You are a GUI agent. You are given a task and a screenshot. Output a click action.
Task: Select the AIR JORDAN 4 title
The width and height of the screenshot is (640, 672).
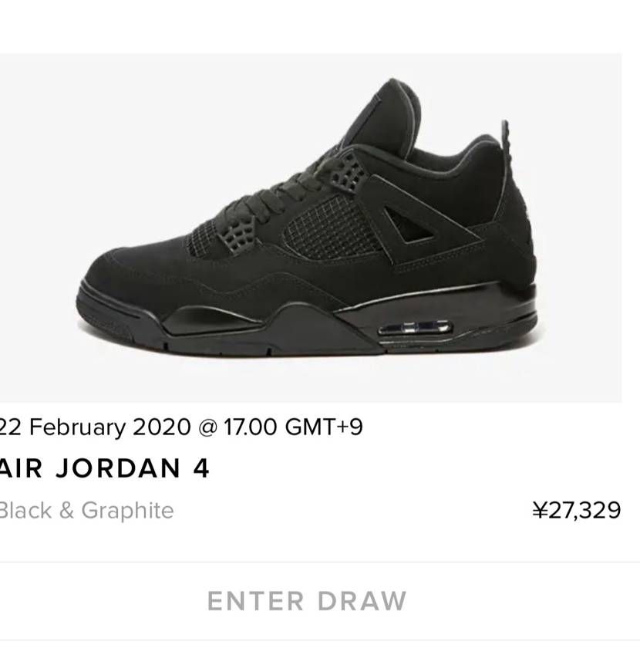click(104, 468)
